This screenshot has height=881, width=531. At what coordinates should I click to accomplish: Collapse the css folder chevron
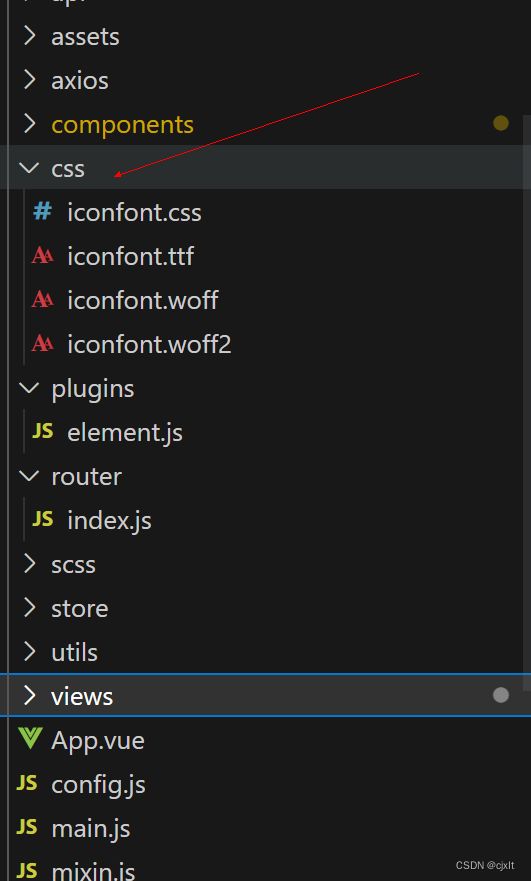pyautogui.click(x=29, y=167)
